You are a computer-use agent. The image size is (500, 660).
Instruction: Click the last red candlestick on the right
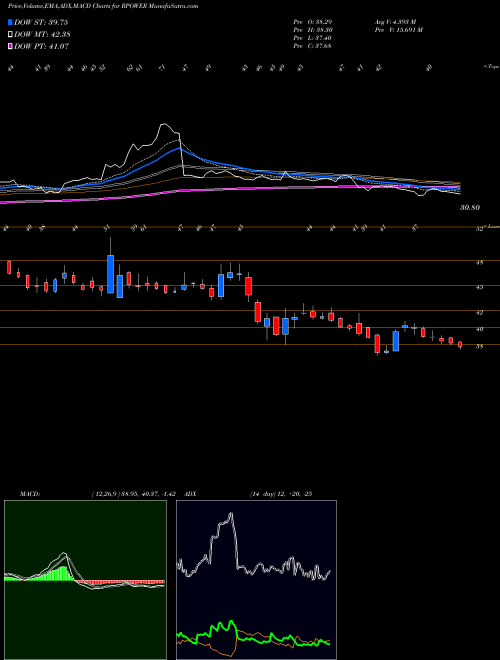point(460,344)
